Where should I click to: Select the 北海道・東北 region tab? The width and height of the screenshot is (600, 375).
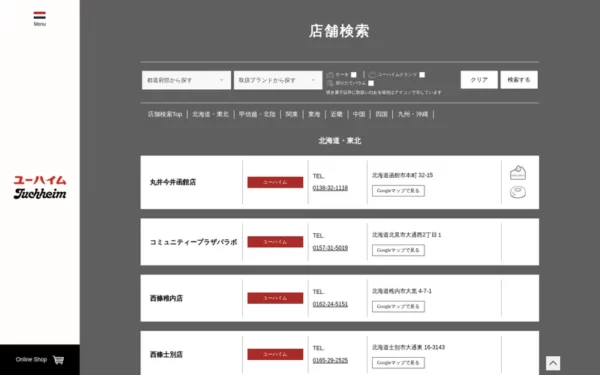(x=210, y=114)
